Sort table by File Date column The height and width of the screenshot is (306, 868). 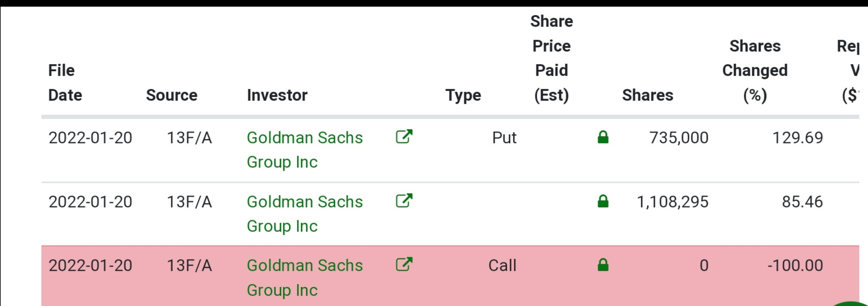(x=65, y=83)
